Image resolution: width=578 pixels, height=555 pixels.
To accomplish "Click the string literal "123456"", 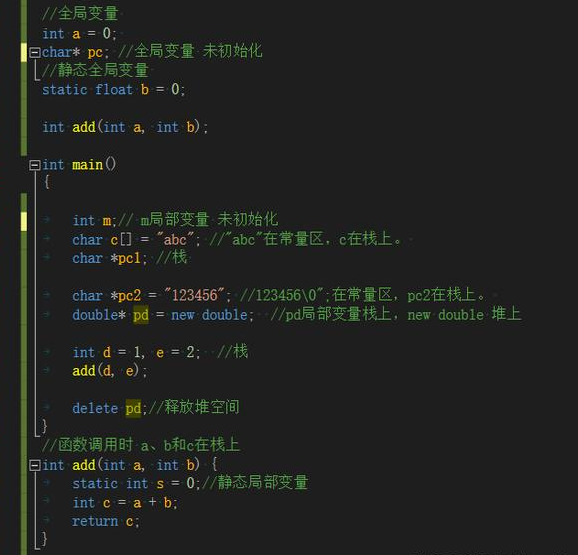I will (194, 296).
